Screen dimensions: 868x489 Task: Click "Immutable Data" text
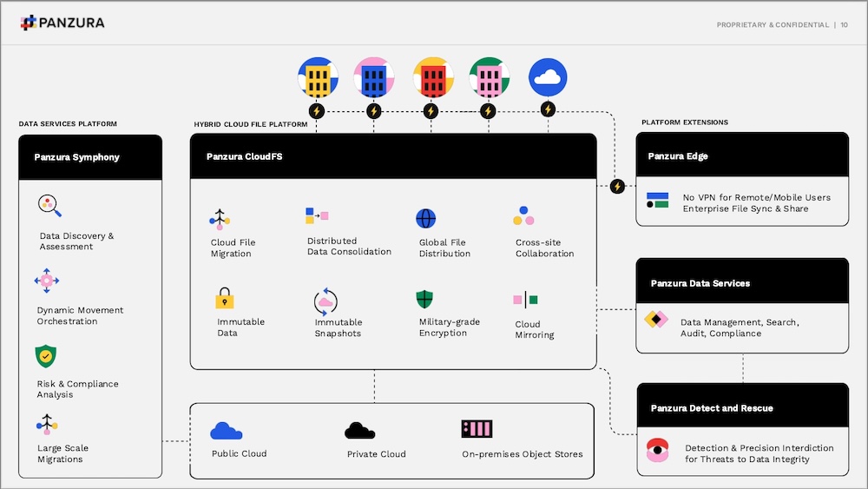tap(240, 327)
